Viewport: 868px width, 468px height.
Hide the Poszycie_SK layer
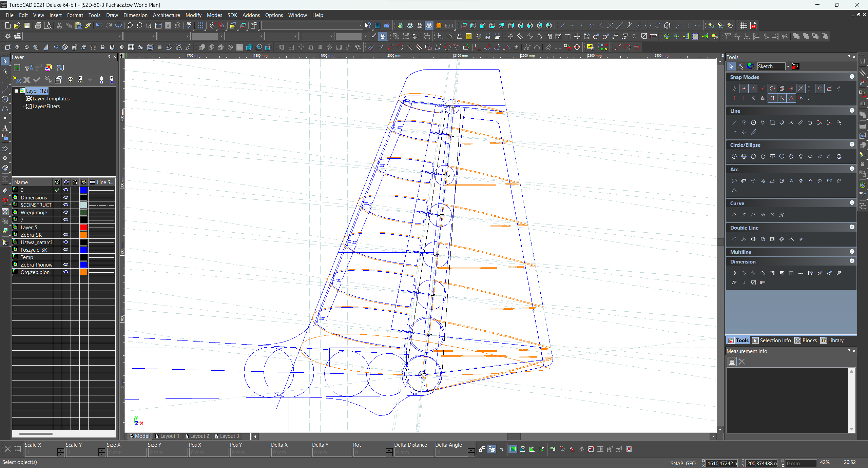(66, 250)
